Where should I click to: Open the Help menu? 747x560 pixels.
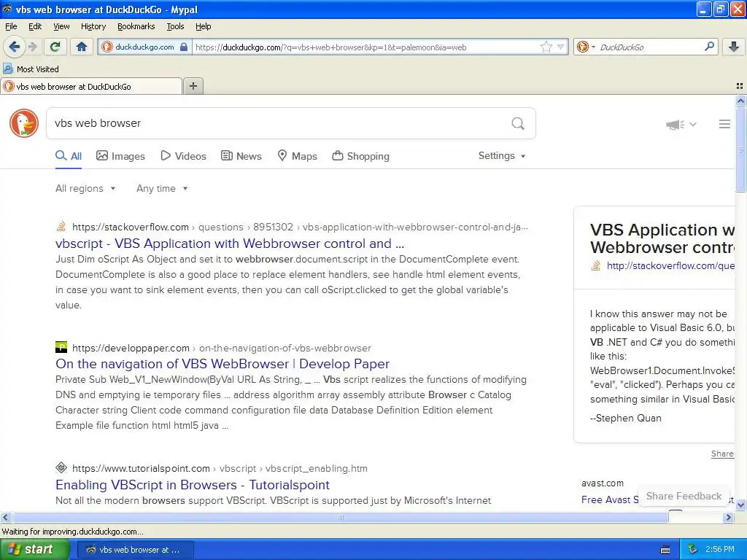point(203,26)
